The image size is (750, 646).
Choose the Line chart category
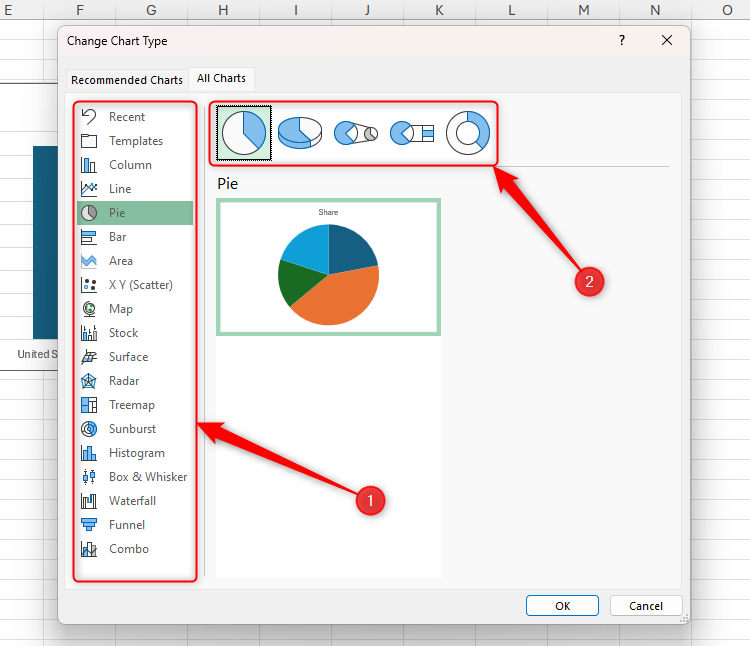pyautogui.click(x=120, y=189)
